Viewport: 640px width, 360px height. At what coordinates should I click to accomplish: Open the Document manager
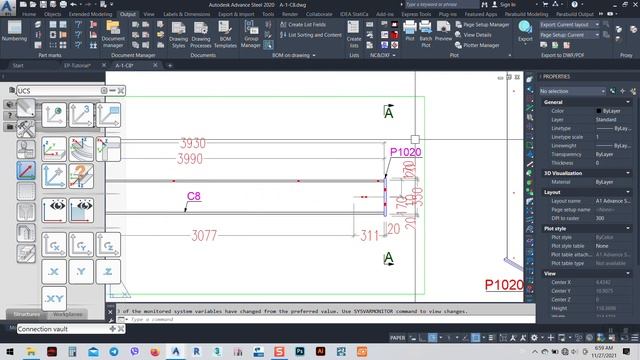[x=113, y=33]
